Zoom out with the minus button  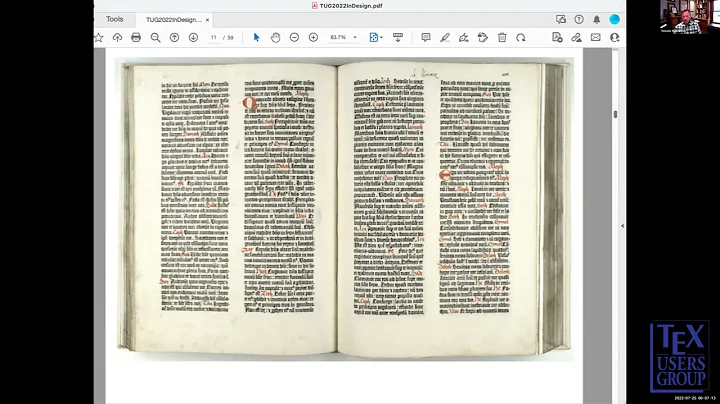click(x=294, y=38)
